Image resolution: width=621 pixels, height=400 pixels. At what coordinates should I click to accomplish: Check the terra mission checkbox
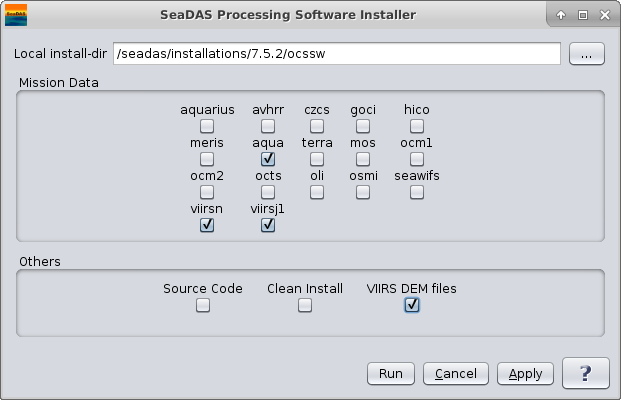[x=317, y=159]
